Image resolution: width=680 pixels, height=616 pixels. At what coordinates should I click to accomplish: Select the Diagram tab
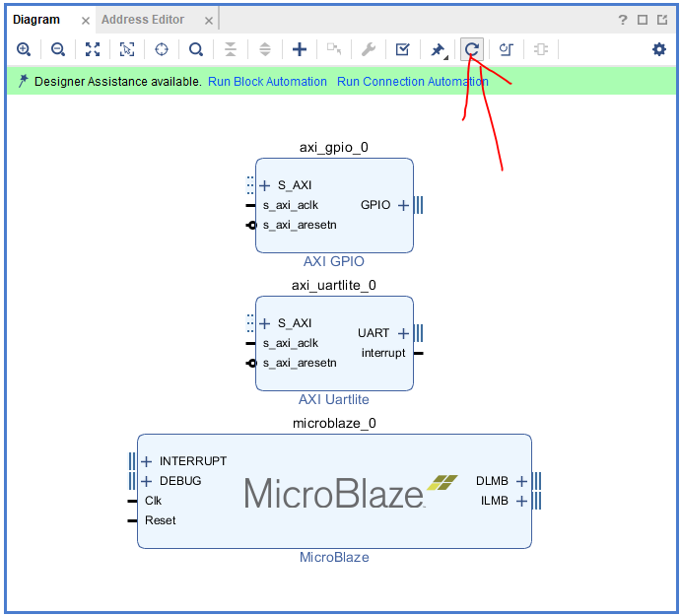coord(36,20)
